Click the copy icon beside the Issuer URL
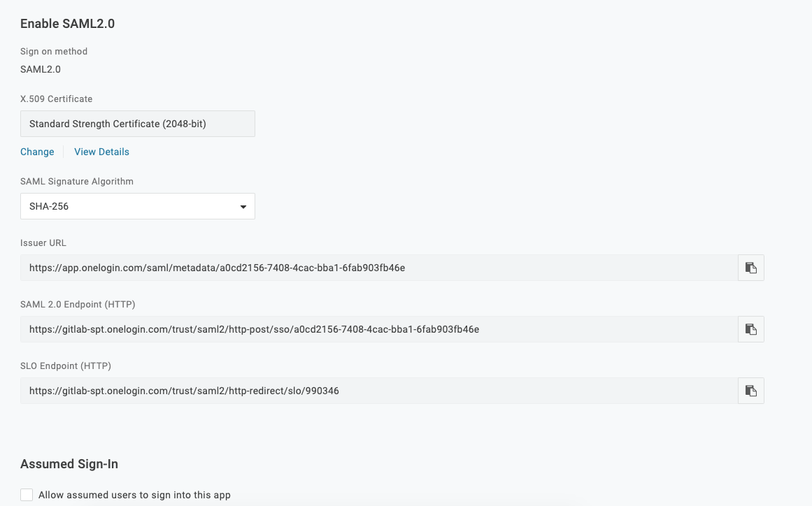812x506 pixels. click(750, 268)
